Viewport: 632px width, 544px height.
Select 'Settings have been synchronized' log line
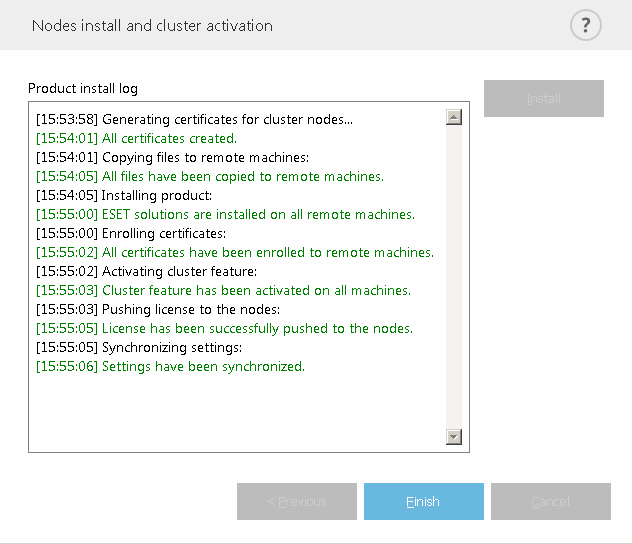coord(170,367)
